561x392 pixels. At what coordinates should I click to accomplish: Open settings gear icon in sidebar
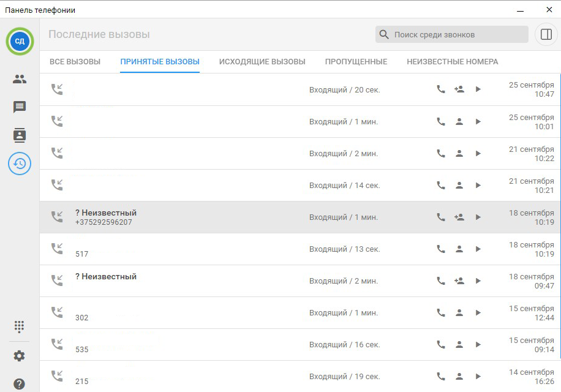tap(20, 356)
